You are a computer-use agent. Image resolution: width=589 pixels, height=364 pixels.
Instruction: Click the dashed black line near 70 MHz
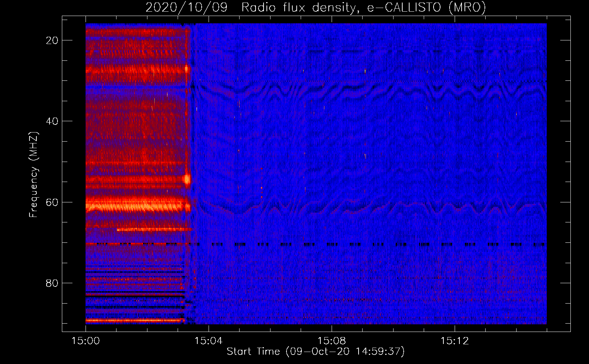[315, 244]
